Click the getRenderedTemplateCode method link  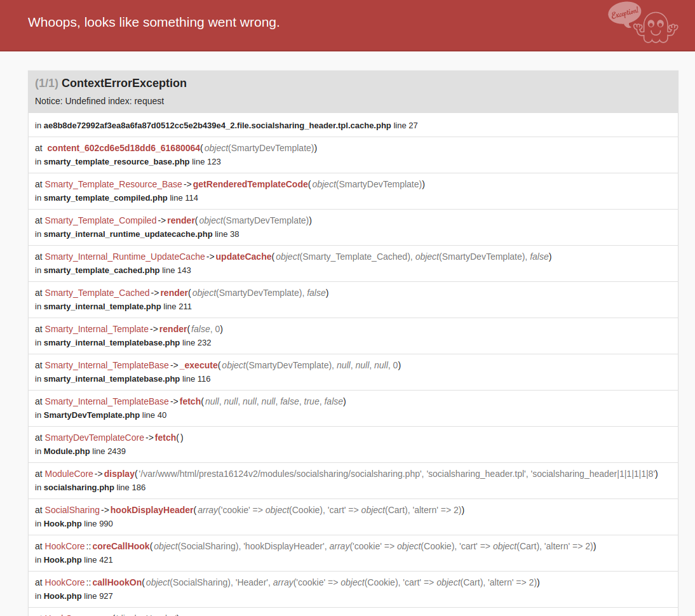point(250,184)
